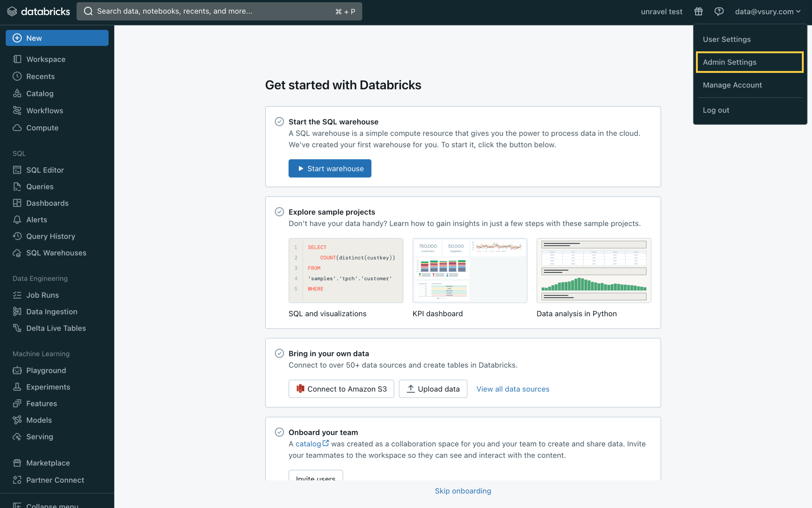This screenshot has height=508, width=812.
Task: Focus the search data and notebooks field
Action: coord(219,11)
